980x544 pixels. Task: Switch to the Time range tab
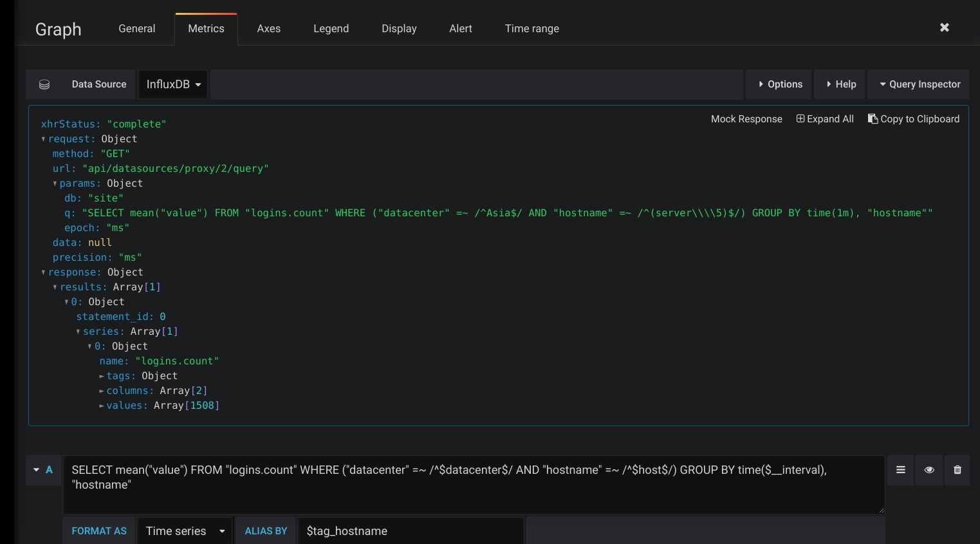pyautogui.click(x=532, y=28)
